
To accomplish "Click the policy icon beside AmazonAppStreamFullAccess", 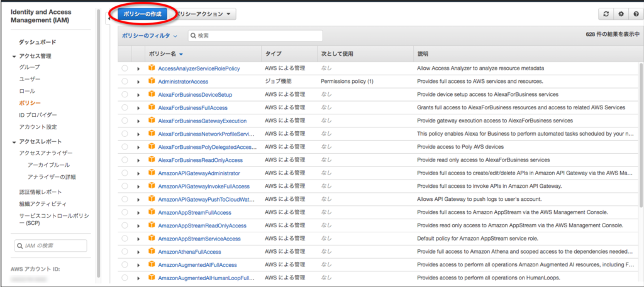I will click(151, 212).
